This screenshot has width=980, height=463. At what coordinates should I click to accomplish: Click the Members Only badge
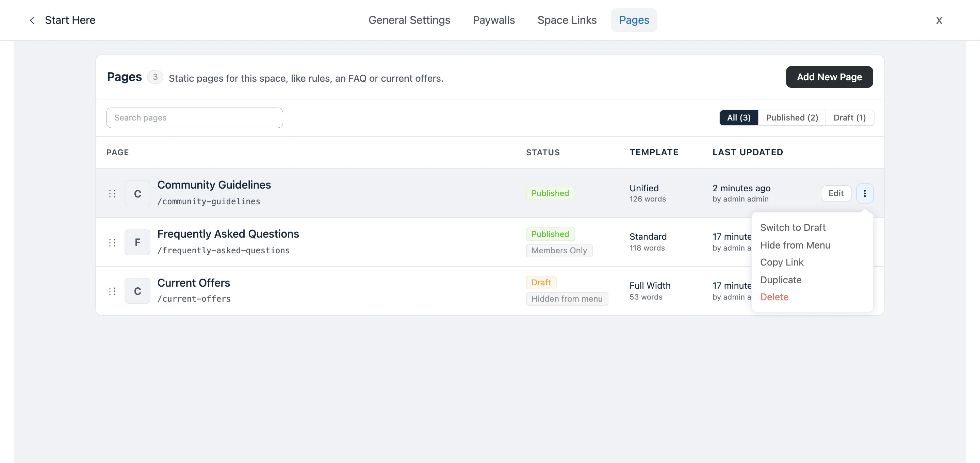tap(559, 251)
